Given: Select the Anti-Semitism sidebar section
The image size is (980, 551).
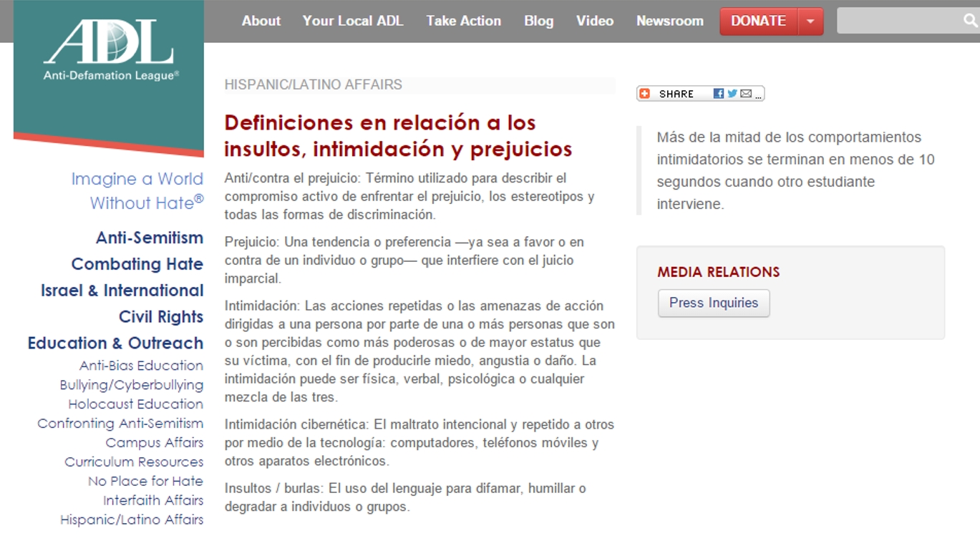Looking at the screenshot, I should point(150,238).
